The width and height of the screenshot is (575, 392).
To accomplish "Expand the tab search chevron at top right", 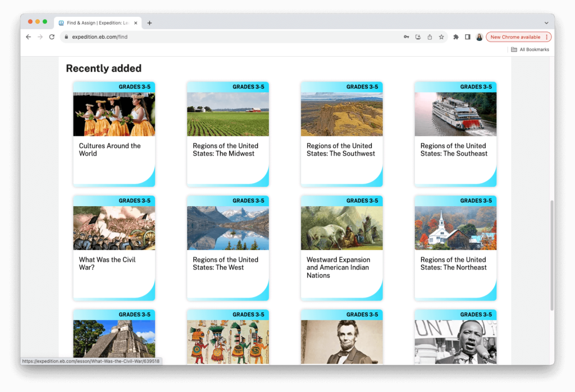I will coord(546,22).
